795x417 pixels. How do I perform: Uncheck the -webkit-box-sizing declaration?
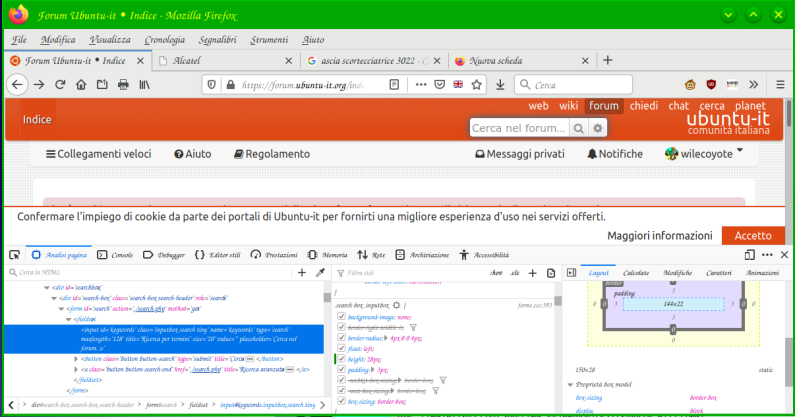(341, 379)
